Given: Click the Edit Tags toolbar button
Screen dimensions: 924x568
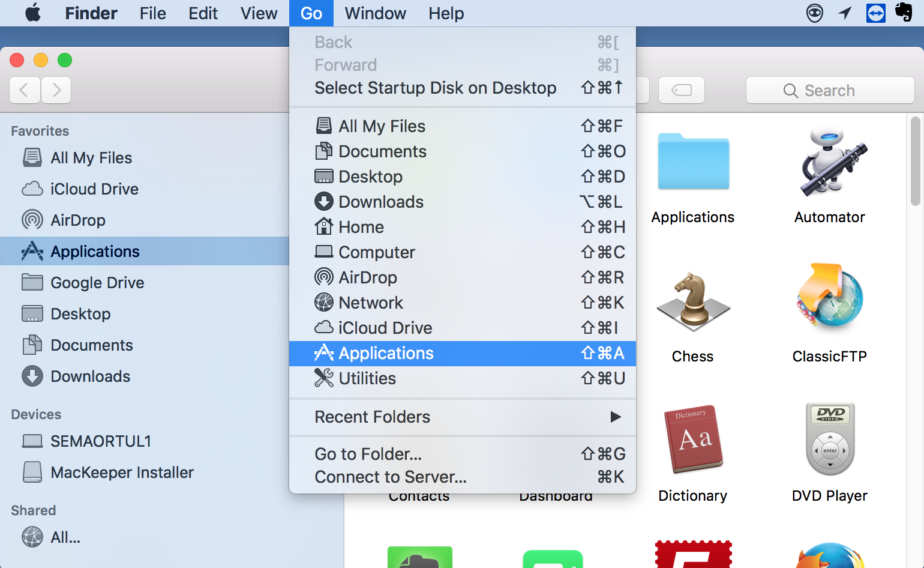Looking at the screenshot, I should point(682,90).
